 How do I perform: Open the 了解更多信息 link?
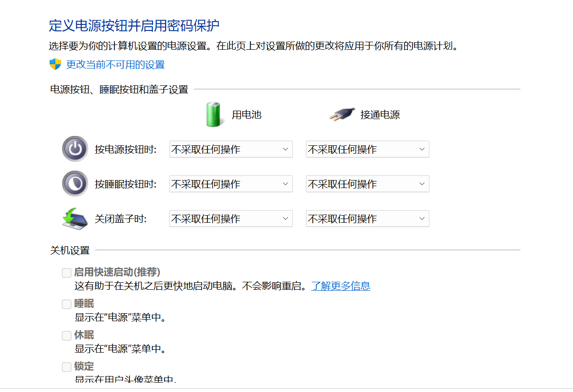(341, 286)
